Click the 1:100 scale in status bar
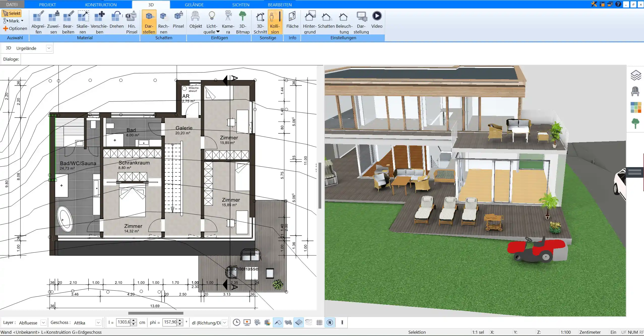This screenshot has height=336, width=644. (565, 332)
